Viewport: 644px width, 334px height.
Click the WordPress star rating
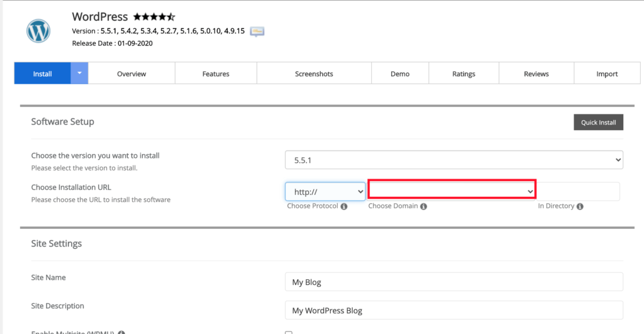154,17
